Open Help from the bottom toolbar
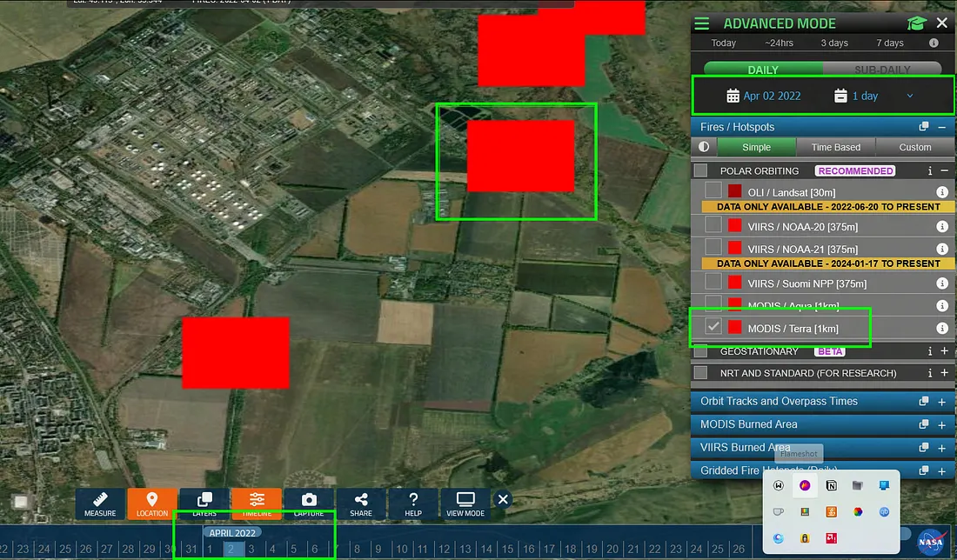Screen dimensions: 957x560 coord(413,503)
